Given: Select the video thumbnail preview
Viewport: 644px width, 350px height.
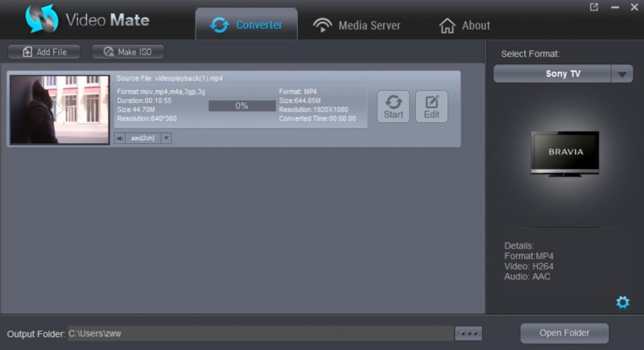Looking at the screenshot, I should point(59,109).
